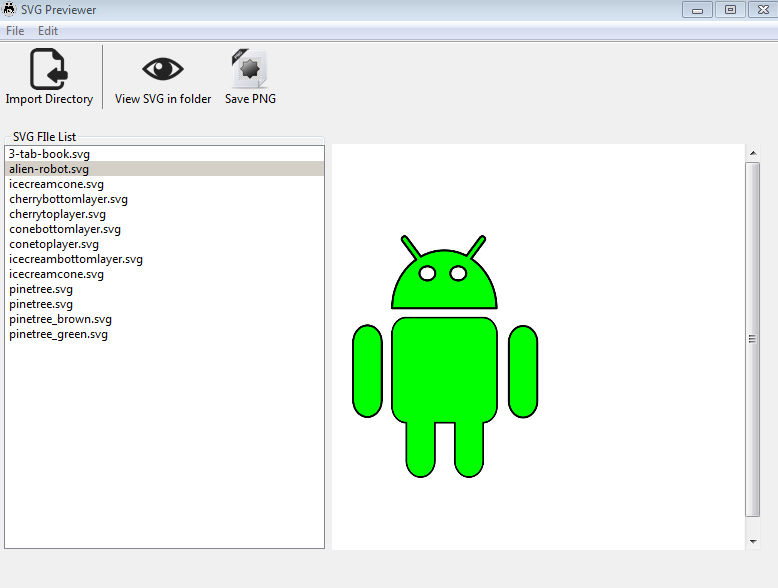Screen dimensions: 778x588
Task: Maximize the SVG Previewer window
Action: pyautogui.click(x=730, y=9)
